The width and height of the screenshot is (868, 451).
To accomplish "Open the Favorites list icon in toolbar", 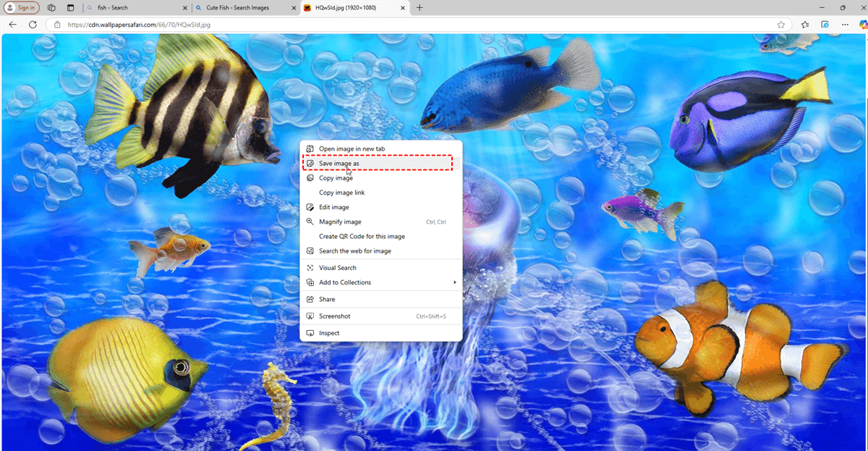I will [x=805, y=25].
